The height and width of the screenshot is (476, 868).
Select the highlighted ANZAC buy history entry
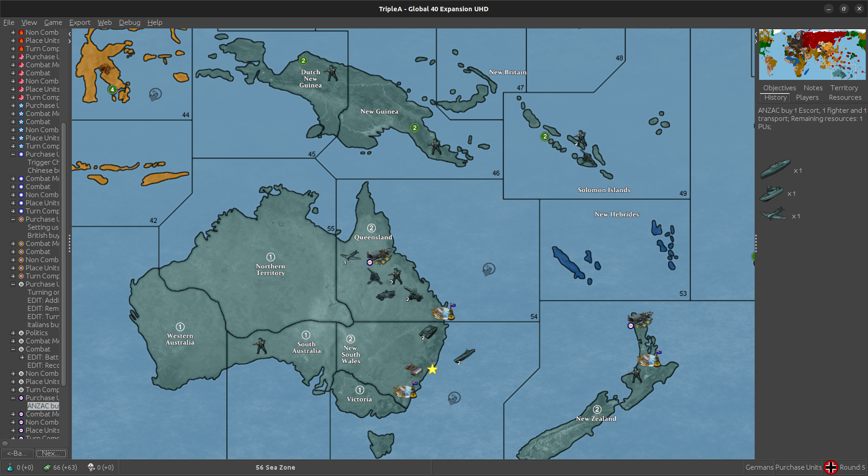pyautogui.click(x=43, y=406)
